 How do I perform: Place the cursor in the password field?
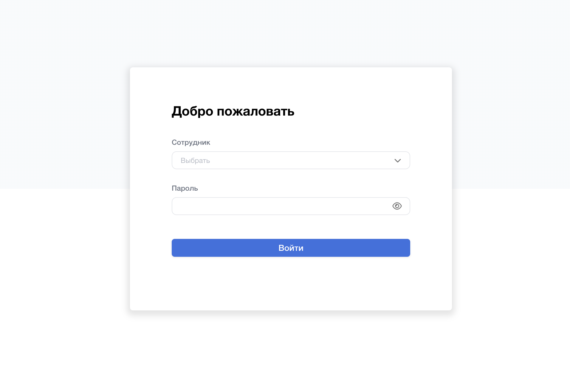(x=280, y=206)
